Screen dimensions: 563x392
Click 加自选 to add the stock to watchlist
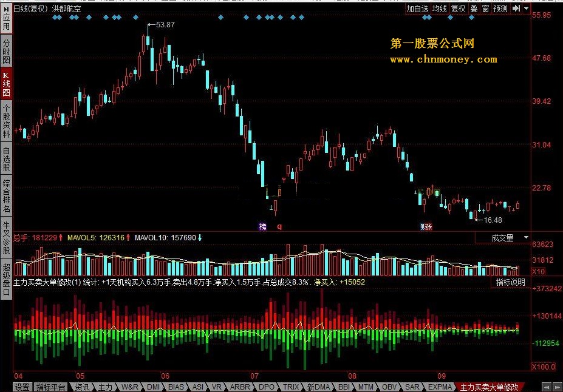[x=417, y=8]
